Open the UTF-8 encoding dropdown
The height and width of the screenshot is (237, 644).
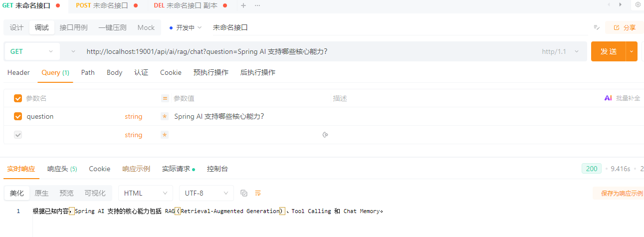tap(206, 193)
